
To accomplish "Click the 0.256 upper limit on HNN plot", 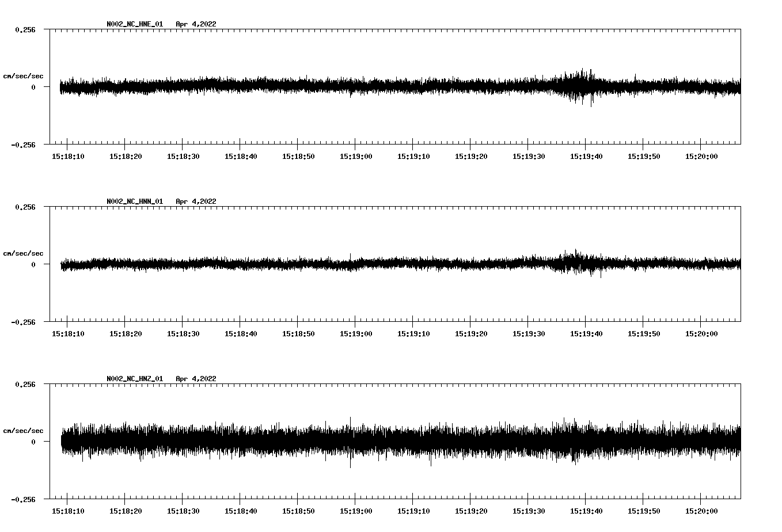I will point(25,207).
